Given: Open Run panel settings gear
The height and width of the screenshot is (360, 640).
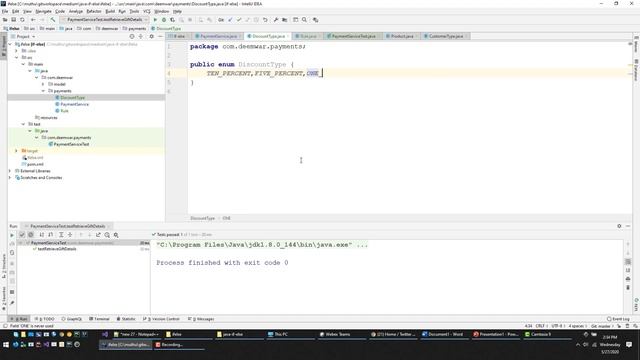Looking at the screenshot, I should pyautogui.click(x=619, y=226).
